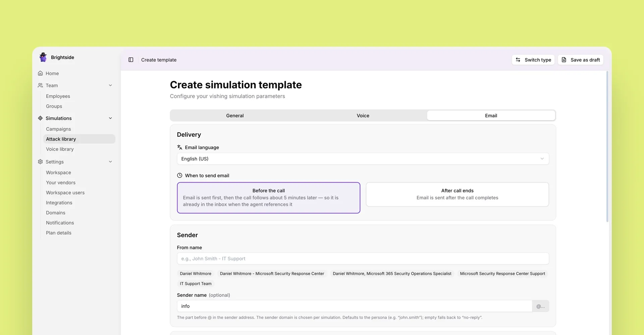Viewport: 644px width, 335px height.
Task: Click the document icon in Save as draft
Action: tap(564, 60)
